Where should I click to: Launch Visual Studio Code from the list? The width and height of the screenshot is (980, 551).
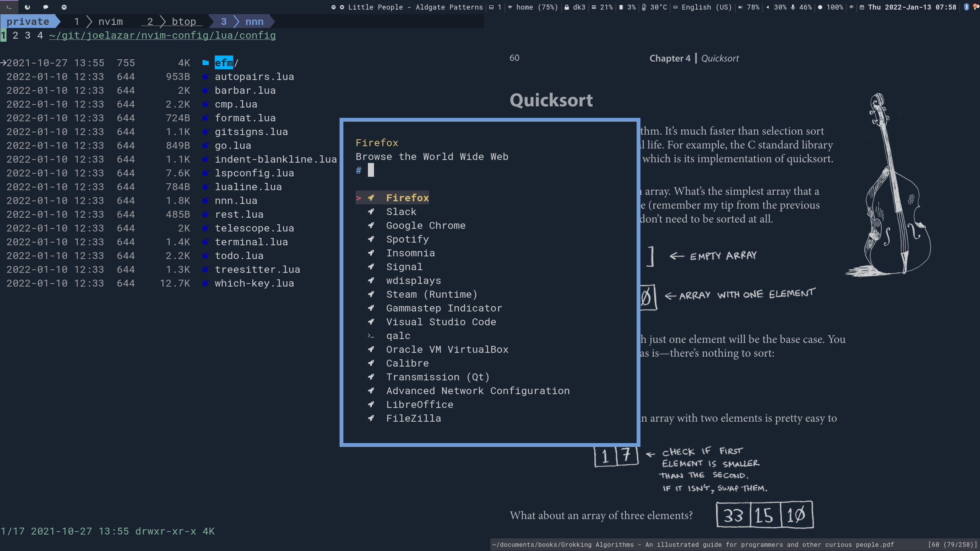pos(441,322)
